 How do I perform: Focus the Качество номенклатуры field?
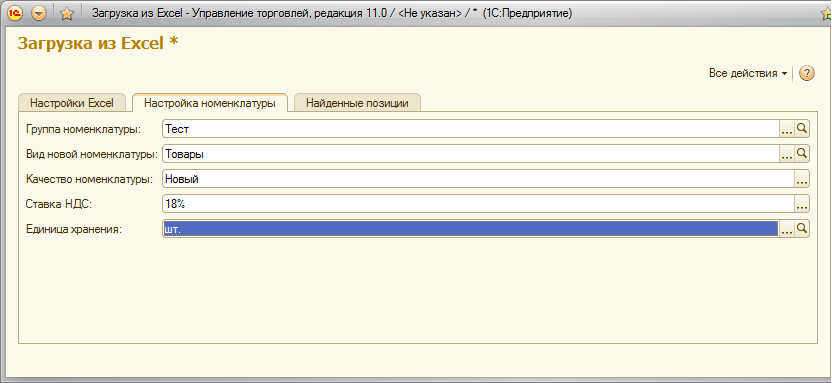478,179
